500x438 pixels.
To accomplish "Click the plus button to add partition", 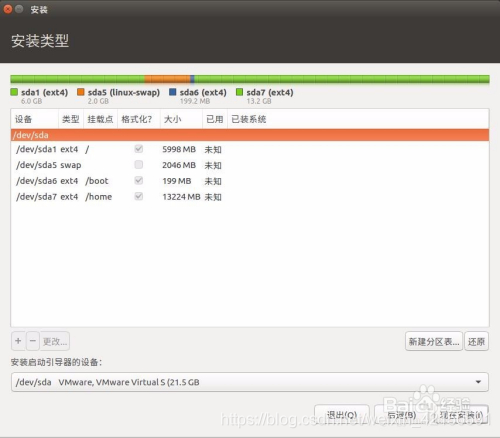I will 18,341.
